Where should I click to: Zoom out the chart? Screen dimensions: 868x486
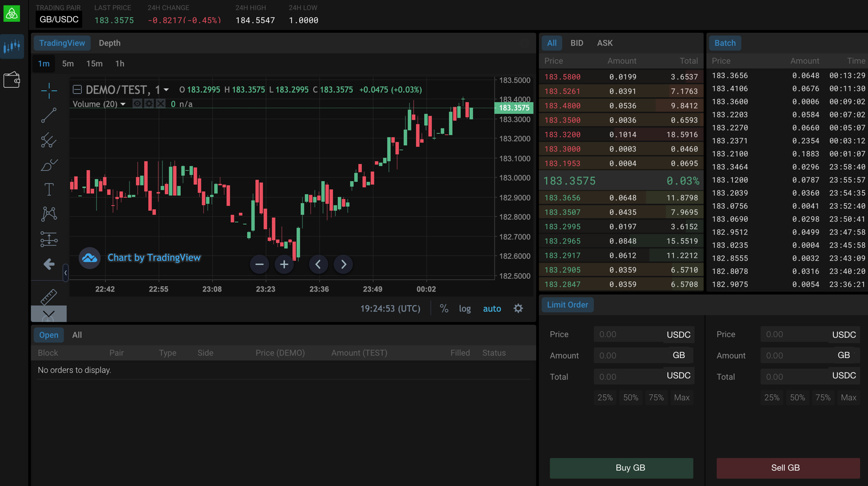click(x=259, y=264)
